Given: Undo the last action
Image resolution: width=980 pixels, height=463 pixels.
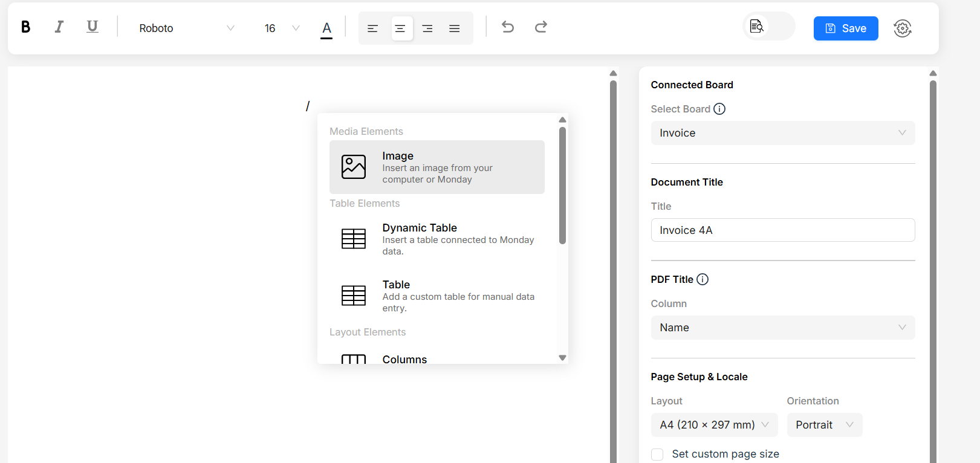Looking at the screenshot, I should coord(508,27).
